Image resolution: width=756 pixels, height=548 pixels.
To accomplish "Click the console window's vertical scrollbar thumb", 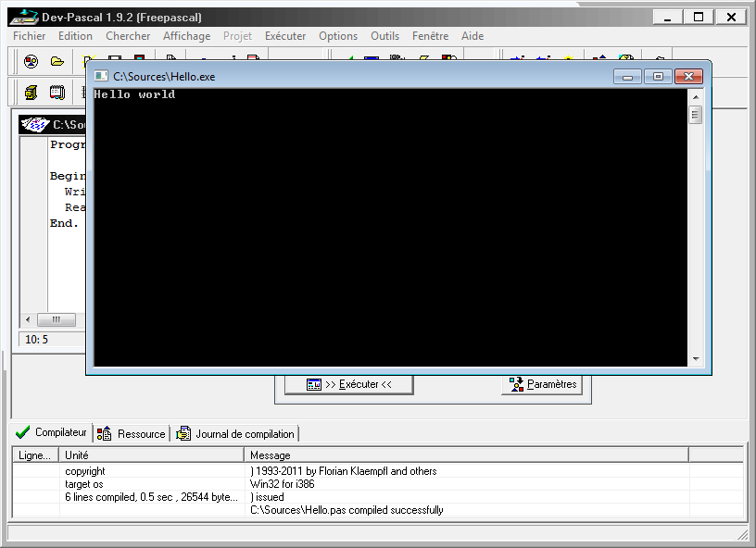I will [695, 115].
